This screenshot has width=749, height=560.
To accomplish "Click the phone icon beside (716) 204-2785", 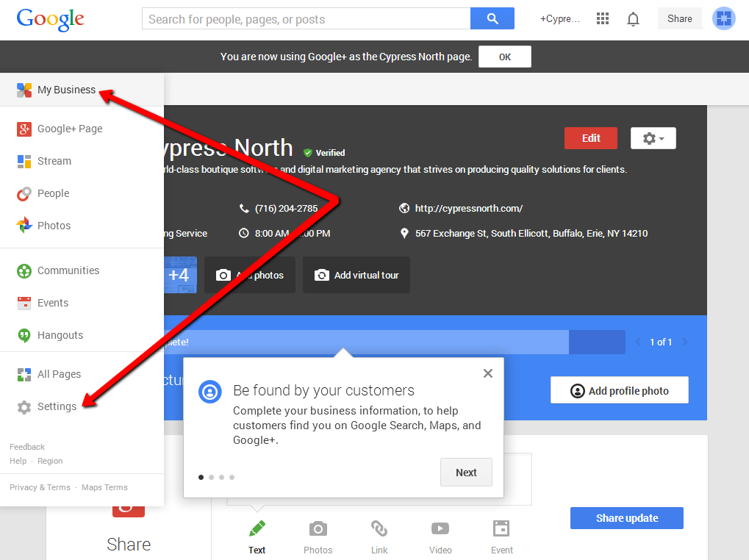I will click(244, 209).
